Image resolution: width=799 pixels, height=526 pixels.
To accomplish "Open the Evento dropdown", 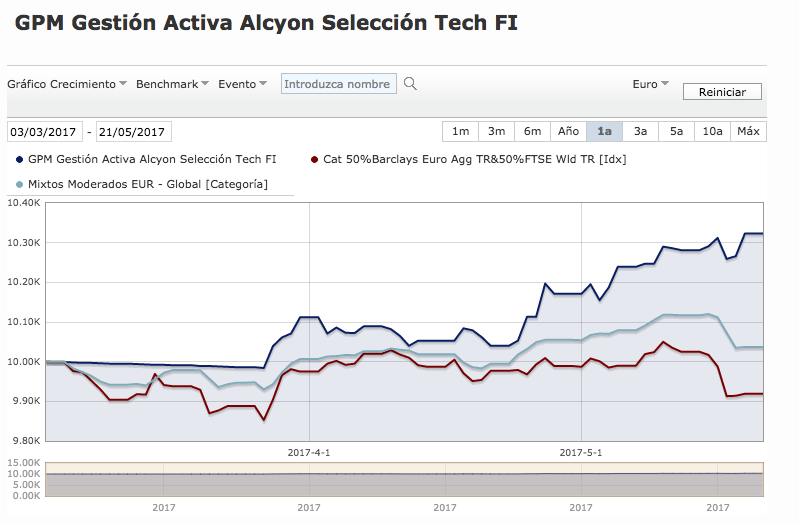I will pos(243,85).
